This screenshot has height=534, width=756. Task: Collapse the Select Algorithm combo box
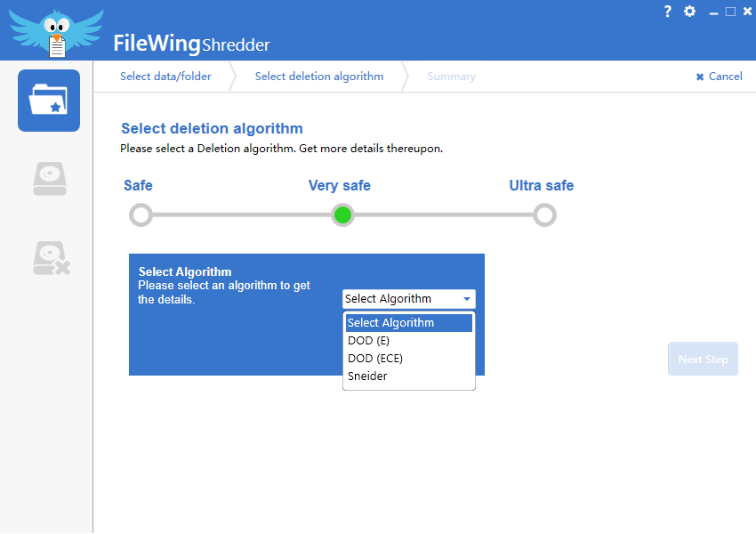click(x=409, y=299)
